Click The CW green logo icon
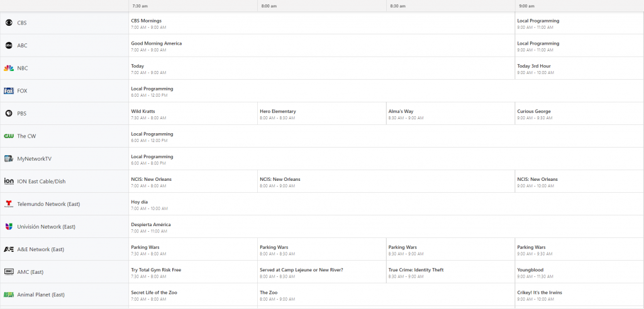This screenshot has width=644, height=309. (9, 136)
